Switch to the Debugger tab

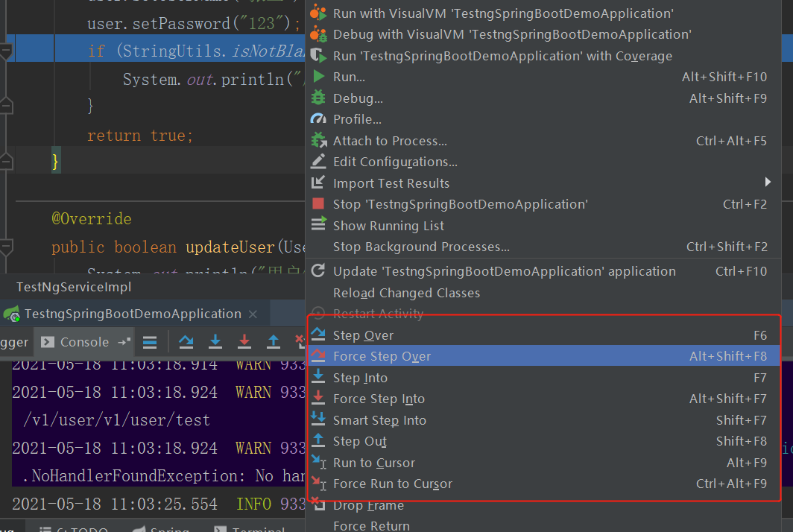pyautogui.click(x=14, y=342)
